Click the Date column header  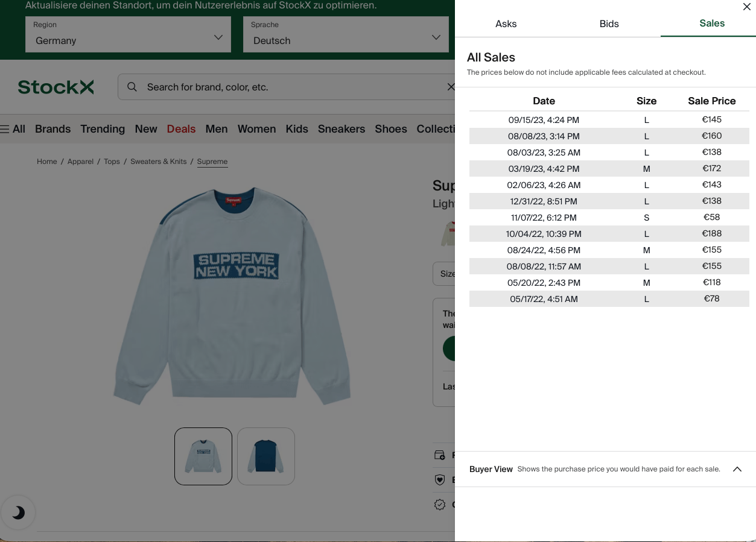point(544,101)
